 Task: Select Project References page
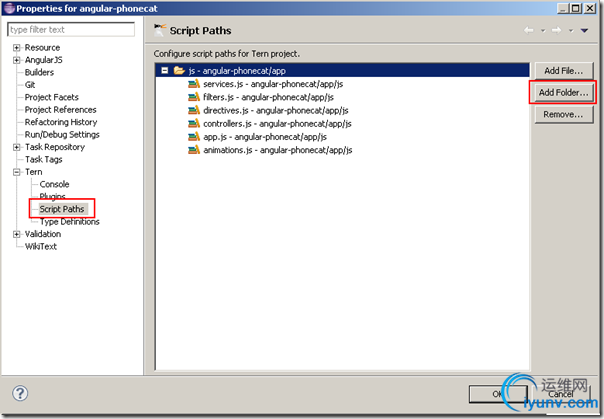tap(60, 110)
